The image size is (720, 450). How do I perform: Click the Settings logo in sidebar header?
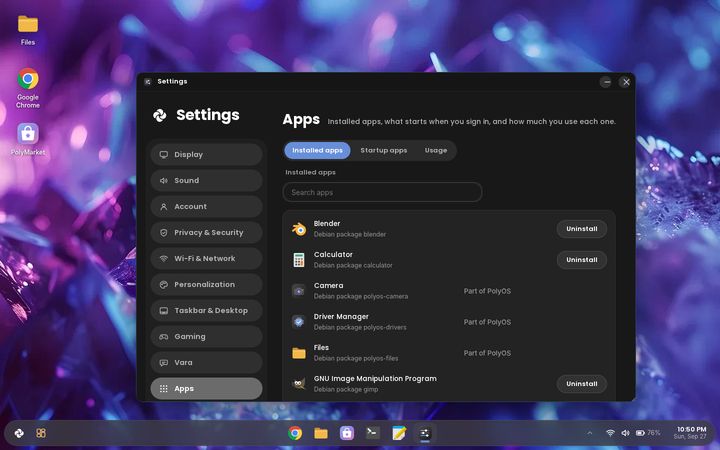tap(160, 115)
